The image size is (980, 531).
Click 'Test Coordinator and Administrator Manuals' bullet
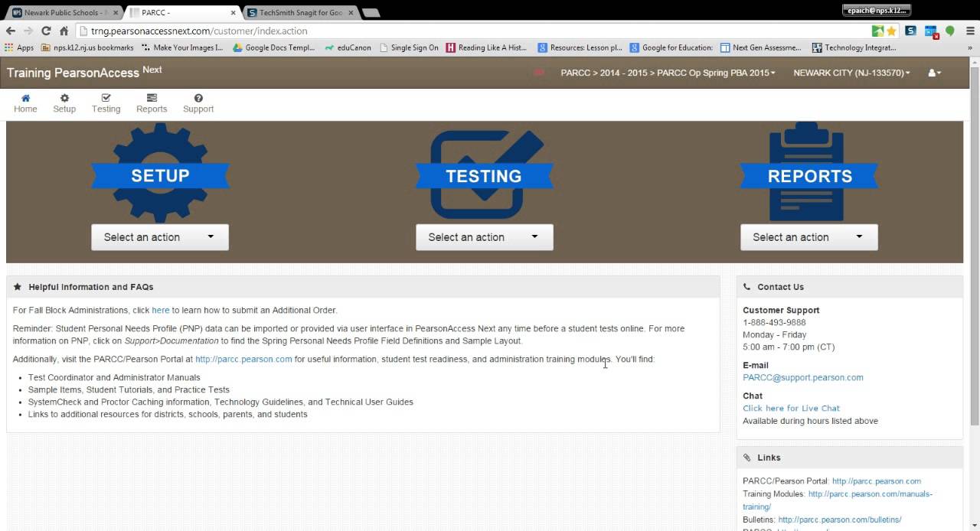114,377
